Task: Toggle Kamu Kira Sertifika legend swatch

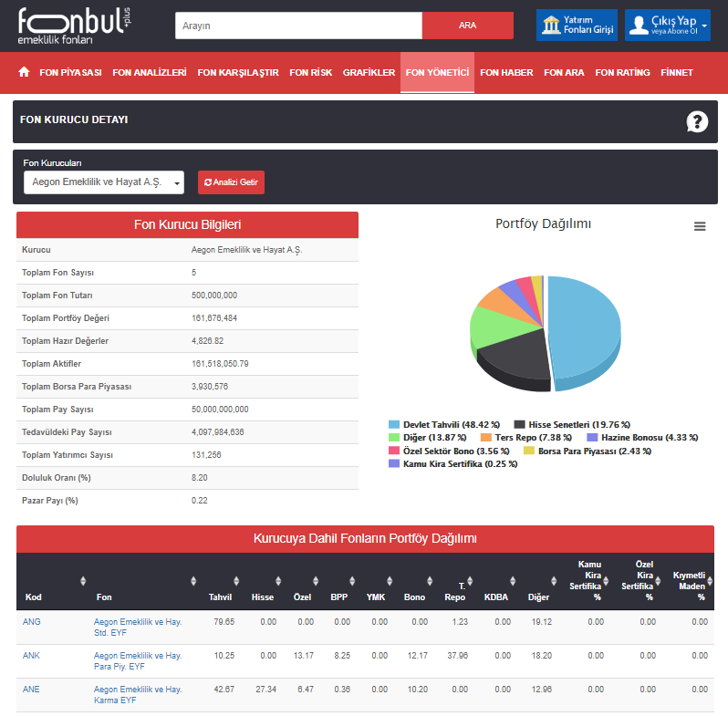Action: coord(394,464)
